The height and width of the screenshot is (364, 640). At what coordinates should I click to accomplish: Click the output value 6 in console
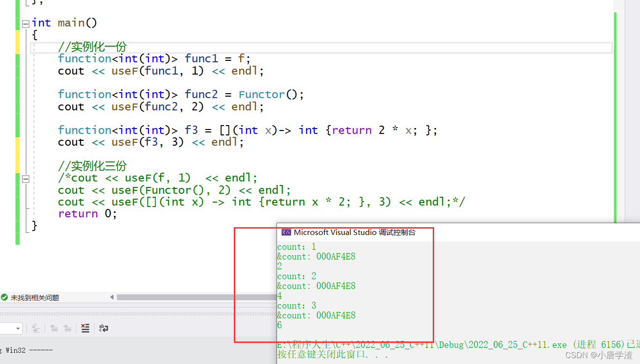pyautogui.click(x=279, y=325)
